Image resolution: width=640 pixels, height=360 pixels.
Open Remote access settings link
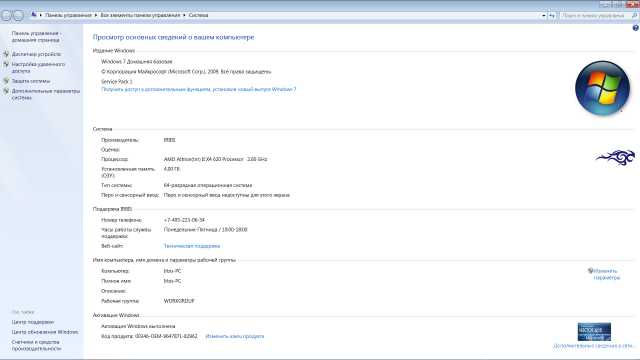click(38, 67)
